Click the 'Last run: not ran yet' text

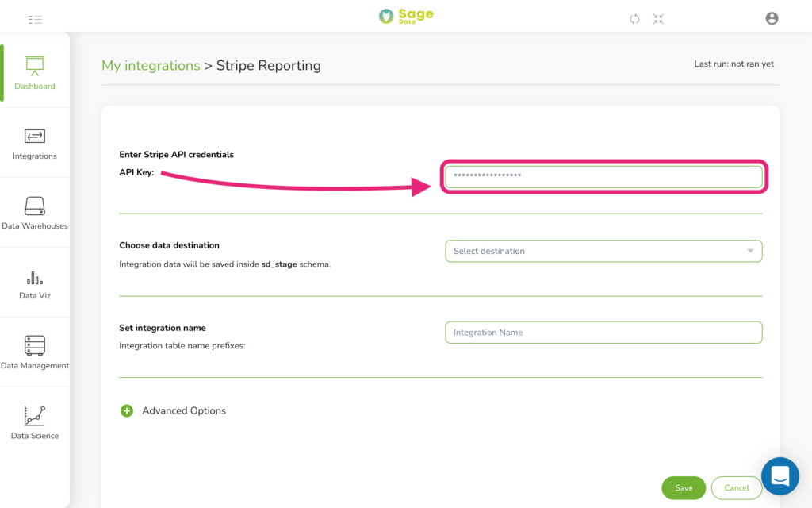(x=733, y=63)
